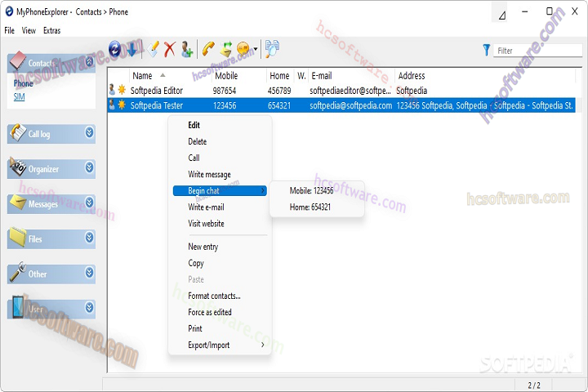Image resolution: width=588 pixels, height=392 pixels.
Task: Click the 2 / 2 status bar counter
Action: click(x=534, y=385)
